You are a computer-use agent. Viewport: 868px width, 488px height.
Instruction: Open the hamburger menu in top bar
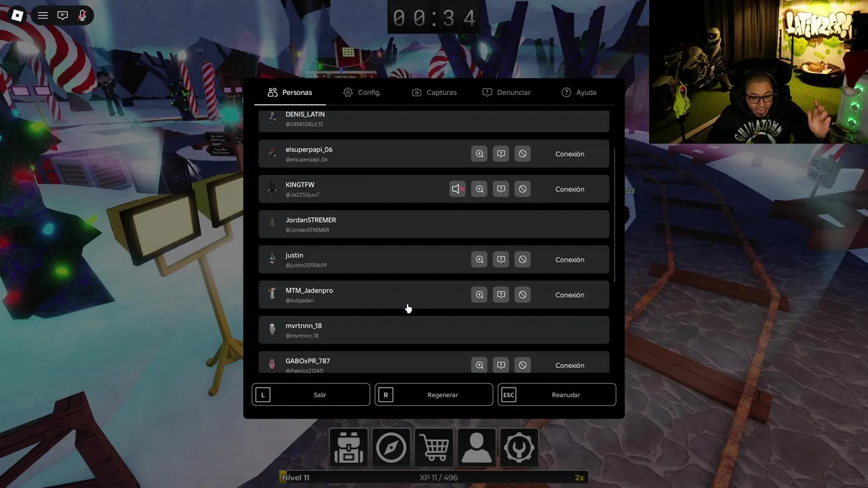coord(43,15)
